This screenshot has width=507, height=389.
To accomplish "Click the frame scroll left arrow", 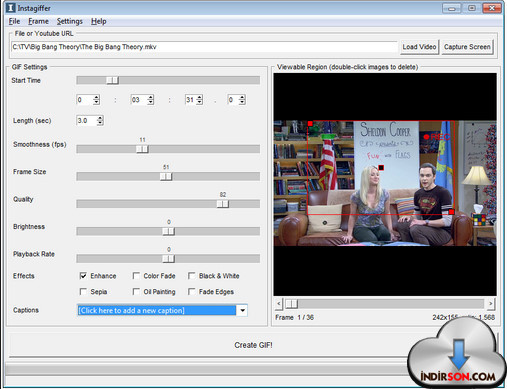I will pos(279,304).
